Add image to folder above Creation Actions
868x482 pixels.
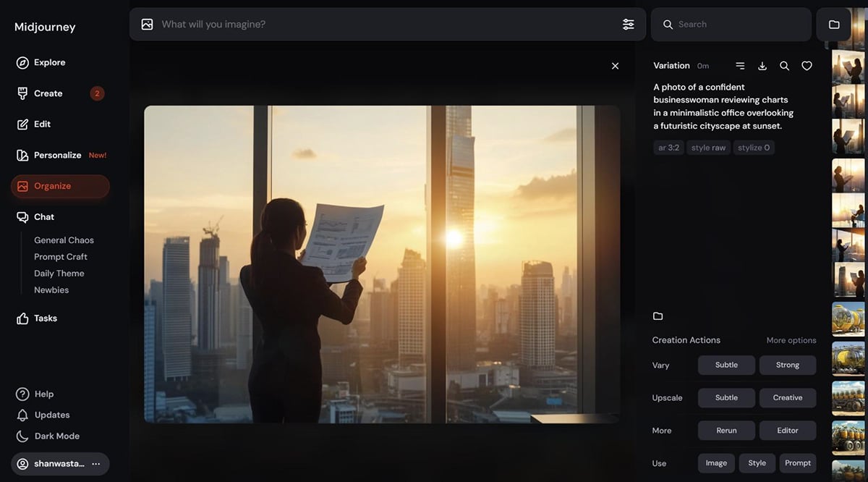tap(658, 316)
